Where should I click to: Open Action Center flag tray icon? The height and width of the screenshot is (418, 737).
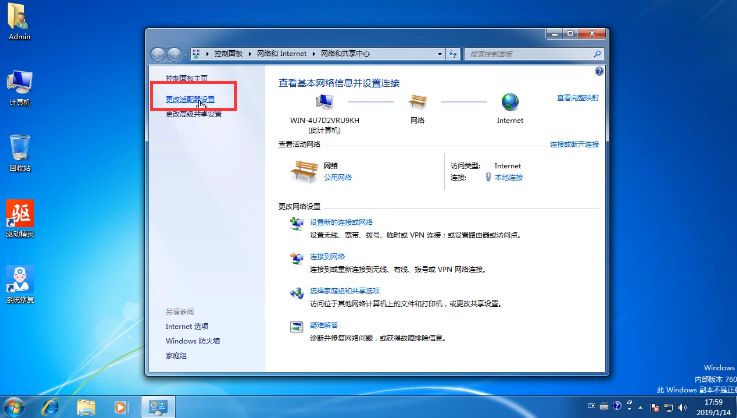coord(654,408)
